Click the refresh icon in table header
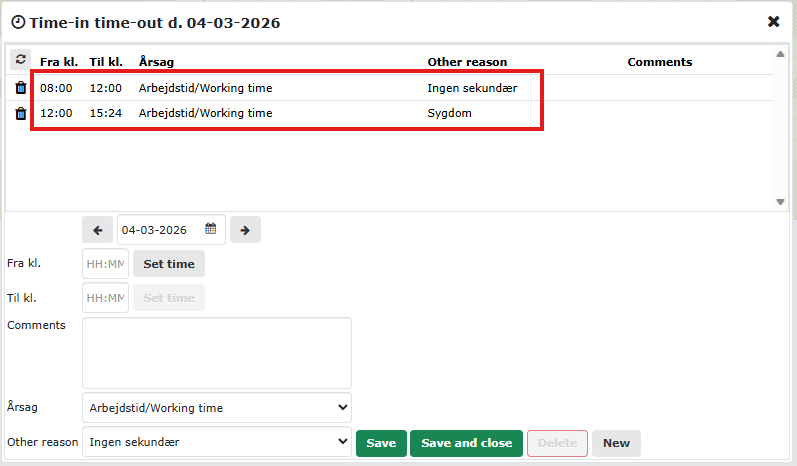The height and width of the screenshot is (466, 797). (20, 61)
